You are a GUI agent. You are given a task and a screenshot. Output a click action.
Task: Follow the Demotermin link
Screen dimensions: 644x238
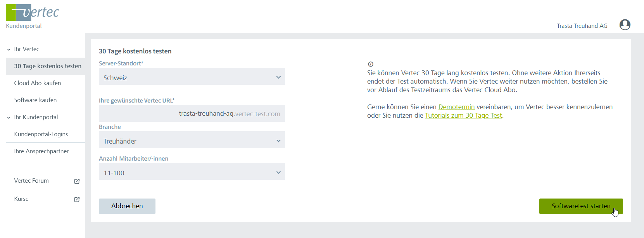[x=456, y=107]
